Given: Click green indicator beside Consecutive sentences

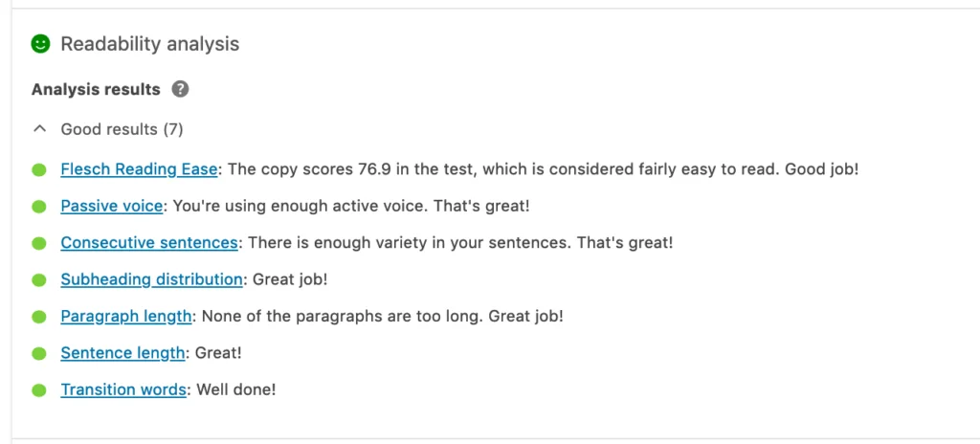Looking at the screenshot, I should (x=39, y=243).
